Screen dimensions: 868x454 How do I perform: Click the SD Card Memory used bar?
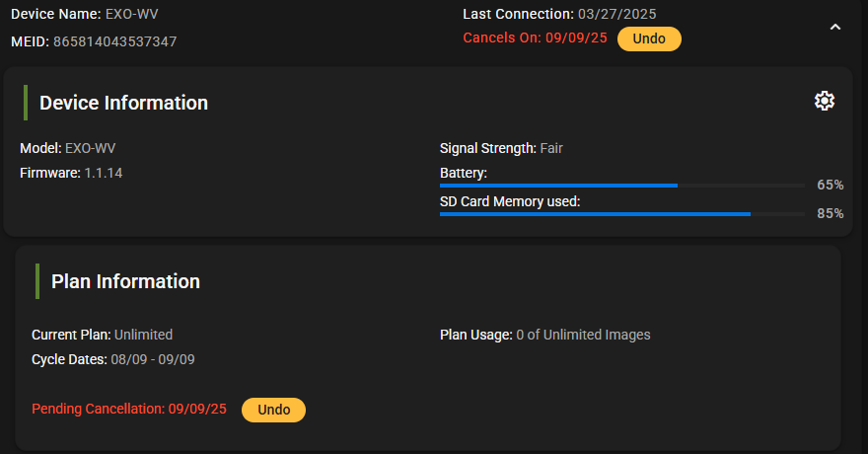(x=621, y=213)
